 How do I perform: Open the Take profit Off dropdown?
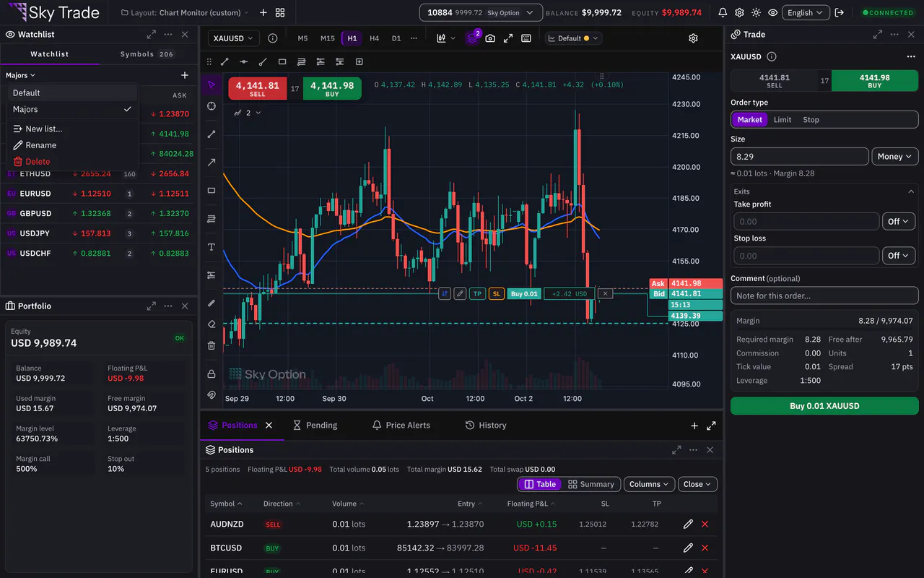[899, 221]
